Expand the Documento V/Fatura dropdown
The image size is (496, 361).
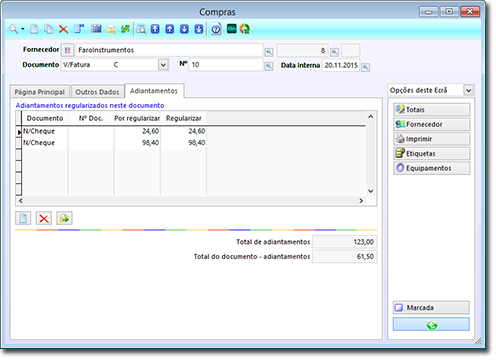tap(163, 65)
